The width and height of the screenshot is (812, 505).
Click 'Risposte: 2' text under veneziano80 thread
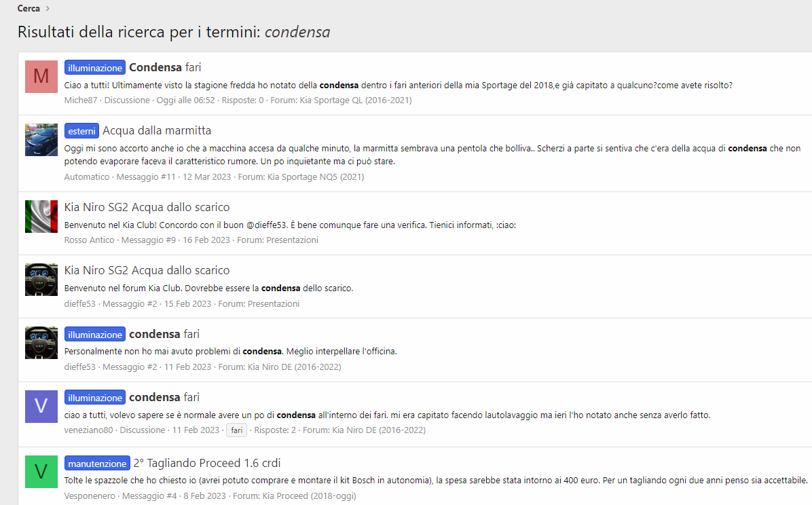point(275,430)
